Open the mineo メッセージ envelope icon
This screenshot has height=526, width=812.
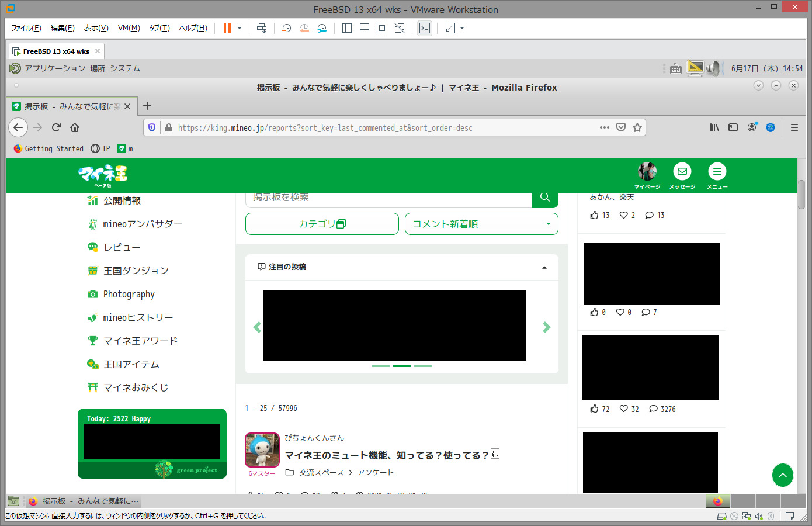682,172
